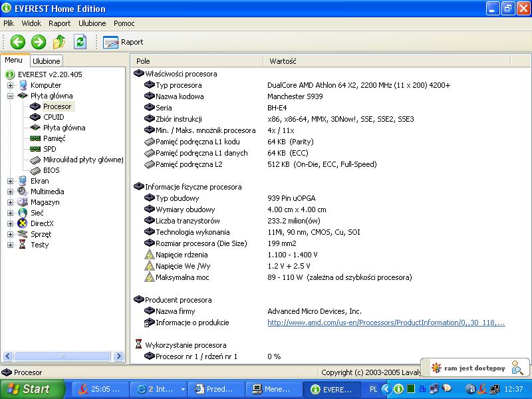
Task: Refresh the page with the Refresh icon
Action: (80, 42)
